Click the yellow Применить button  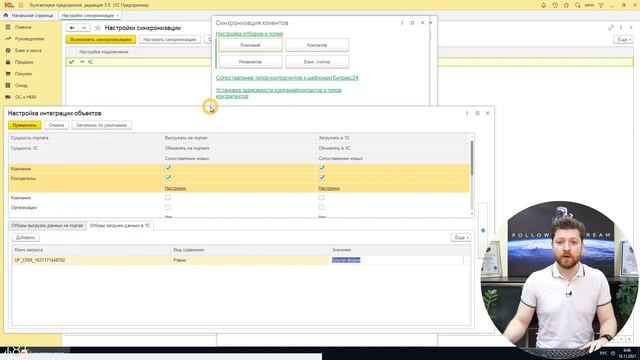pos(24,125)
